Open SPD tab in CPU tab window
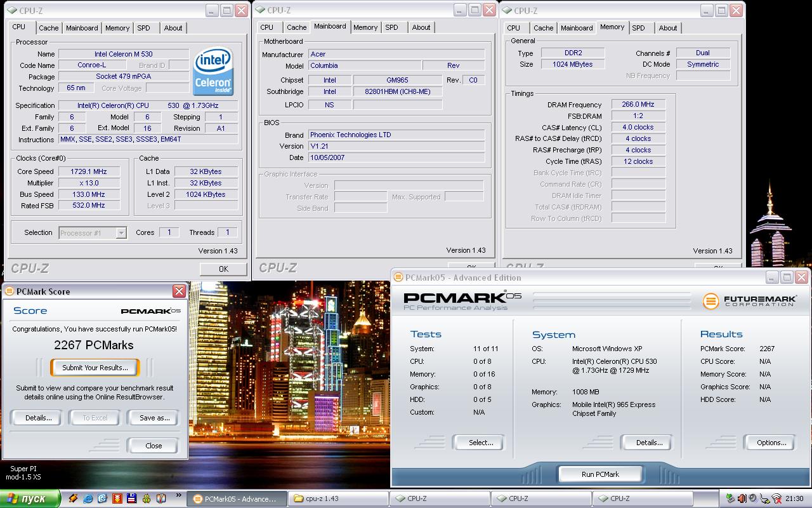 [144, 28]
